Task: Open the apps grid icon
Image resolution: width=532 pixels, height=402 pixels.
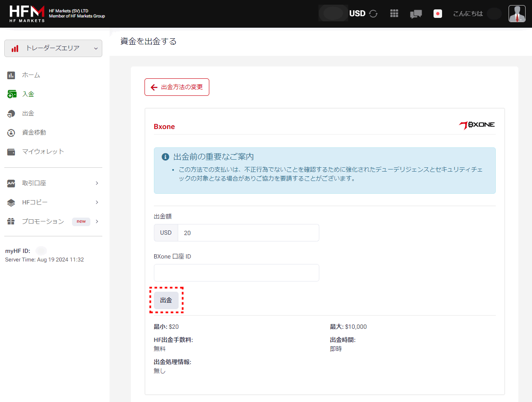Action: point(394,14)
